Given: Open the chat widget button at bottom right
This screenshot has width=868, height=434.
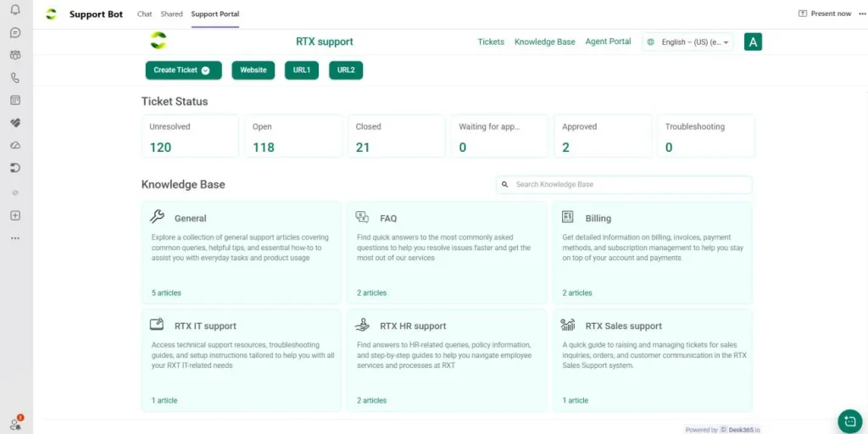Looking at the screenshot, I should click(850, 421).
